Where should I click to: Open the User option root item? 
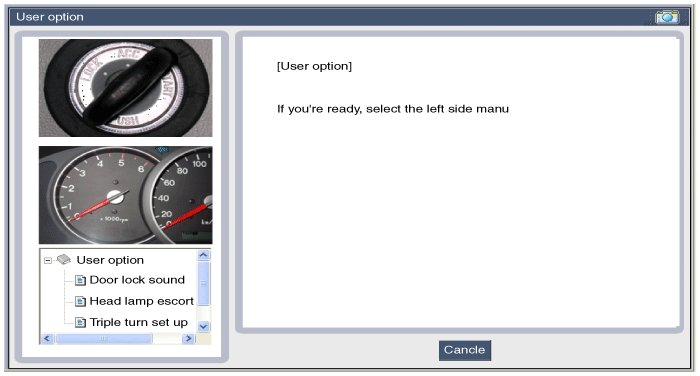click(x=110, y=260)
